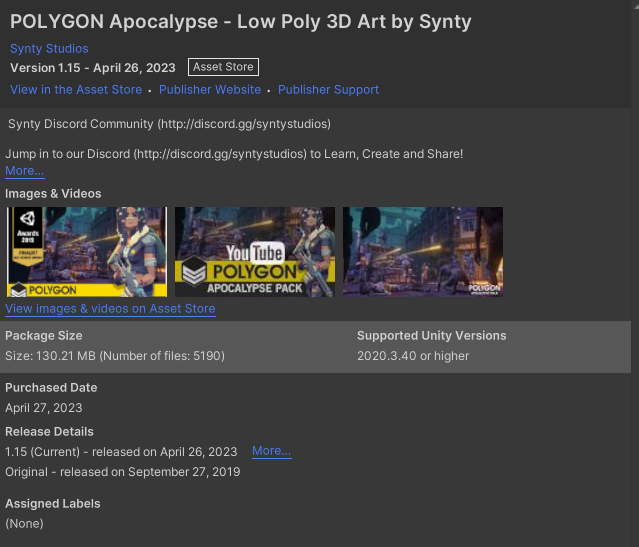The height and width of the screenshot is (547, 639).
Task: Click the Jump in to our Discord sentence
Action: point(234,154)
